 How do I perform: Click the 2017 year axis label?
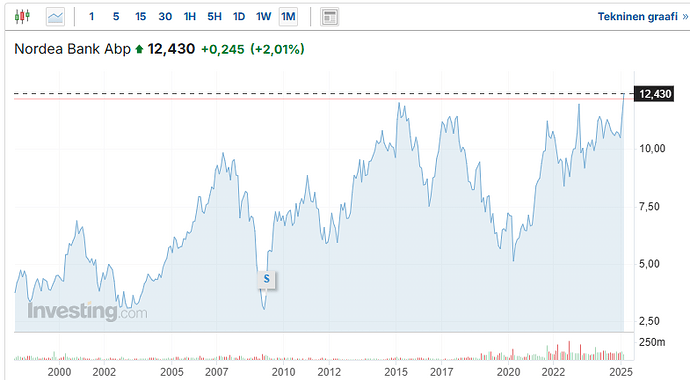click(441, 372)
